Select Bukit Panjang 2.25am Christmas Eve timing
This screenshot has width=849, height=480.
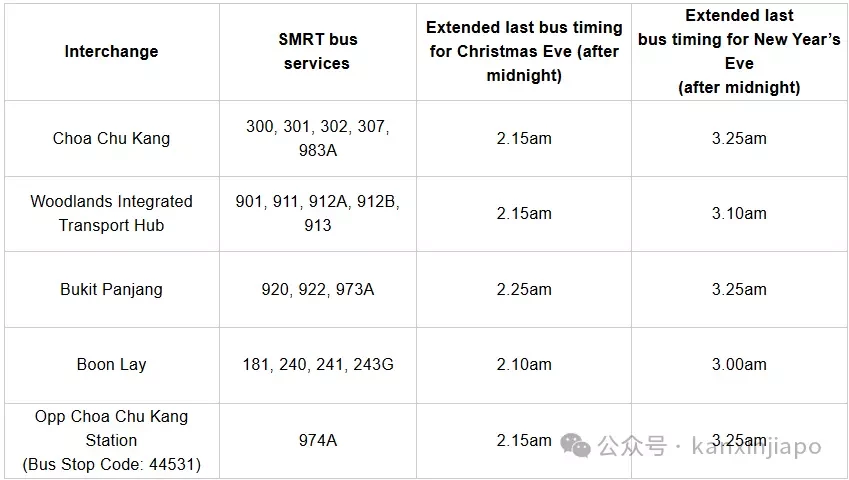524,290
